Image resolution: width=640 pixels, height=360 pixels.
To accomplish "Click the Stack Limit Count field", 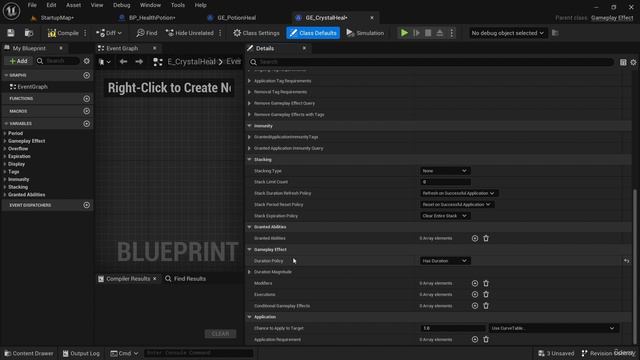I will coord(445,182).
